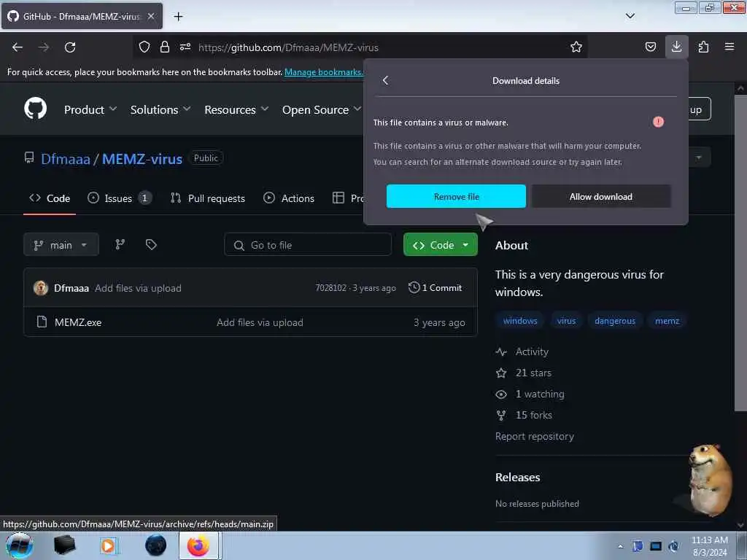The height and width of the screenshot is (560, 747).
Task: Click the dangerous topic tag
Action: point(614,321)
